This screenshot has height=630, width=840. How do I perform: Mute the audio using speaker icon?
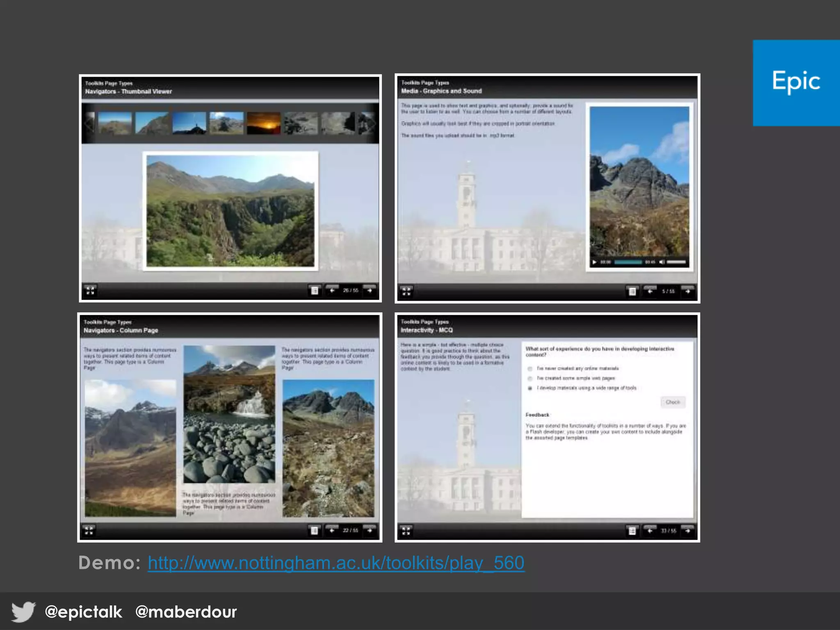[661, 262]
